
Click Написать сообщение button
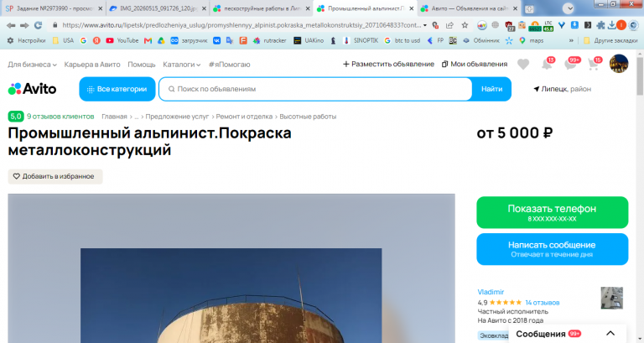click(552, 249)
